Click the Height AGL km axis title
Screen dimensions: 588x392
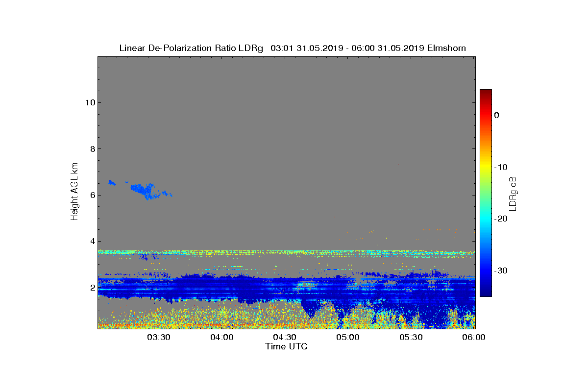[x=74, y=192]
